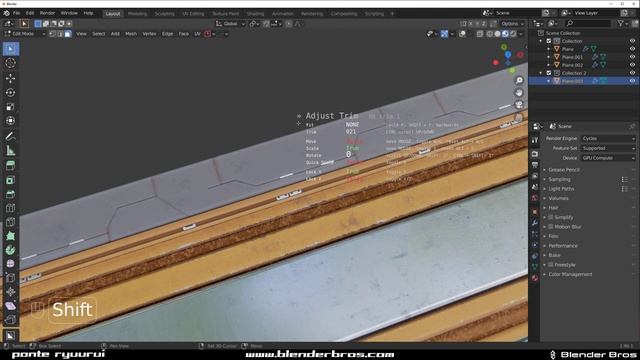Open the Global transform orientation dropdown

231,24
